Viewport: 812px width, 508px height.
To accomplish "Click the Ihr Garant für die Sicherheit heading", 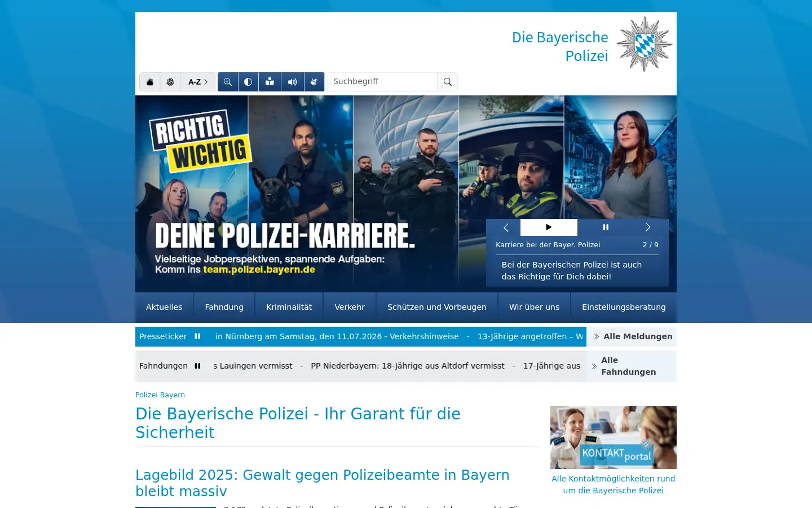I will [298, 423].
